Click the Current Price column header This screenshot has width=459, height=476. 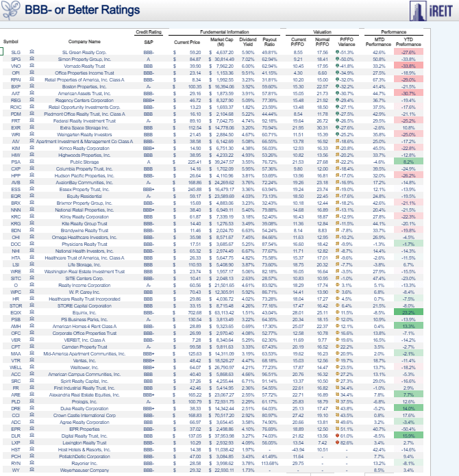pos(187,42)
